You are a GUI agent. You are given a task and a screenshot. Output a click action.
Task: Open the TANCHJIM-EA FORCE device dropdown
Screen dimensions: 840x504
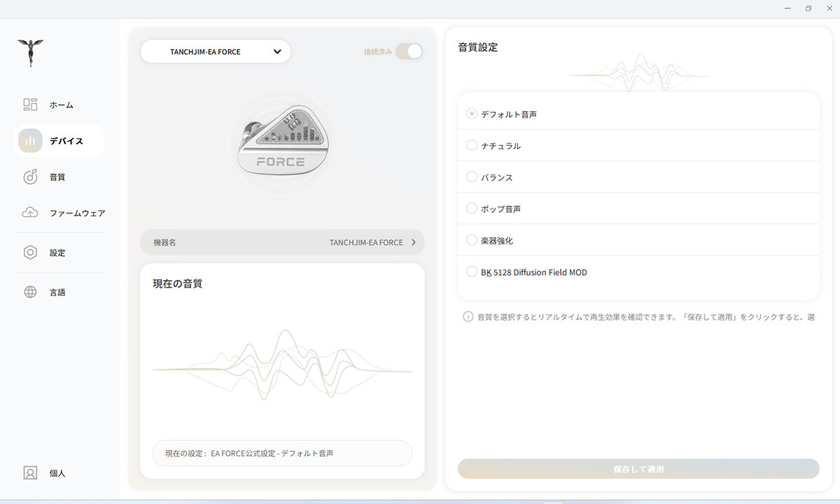click(216, 51)
